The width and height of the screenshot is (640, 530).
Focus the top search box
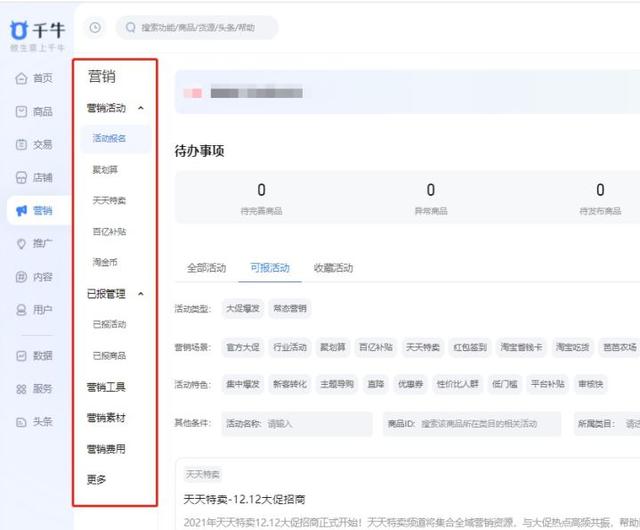(x=198, y=28)
